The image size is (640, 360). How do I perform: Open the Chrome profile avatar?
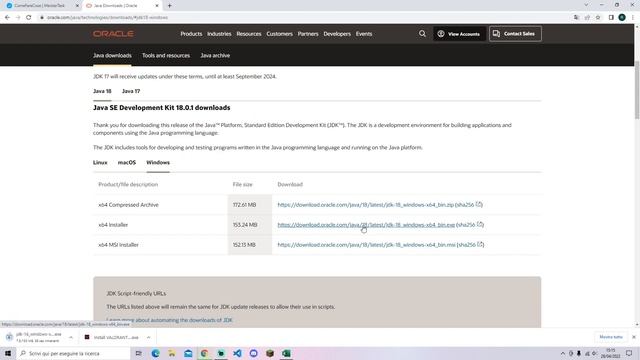pos(622,18)
